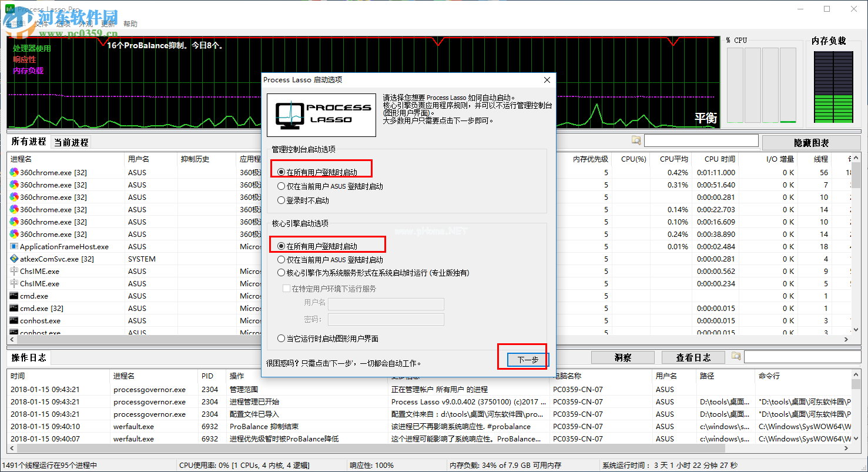Click the atkexComSvc.exe [32] process icon
This screenshot has height=472, width=868.
pos(14,259)
